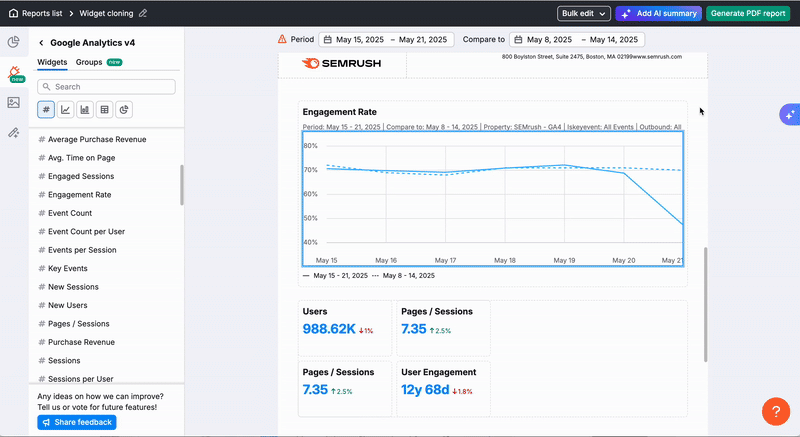Filter widgets by bar chart type

[85, 109]
